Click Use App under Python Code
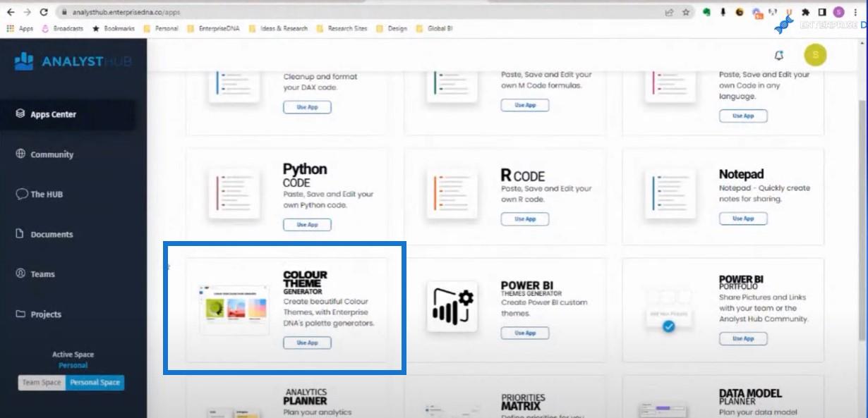This screenshot has width=868, height=418. [307, 224]
